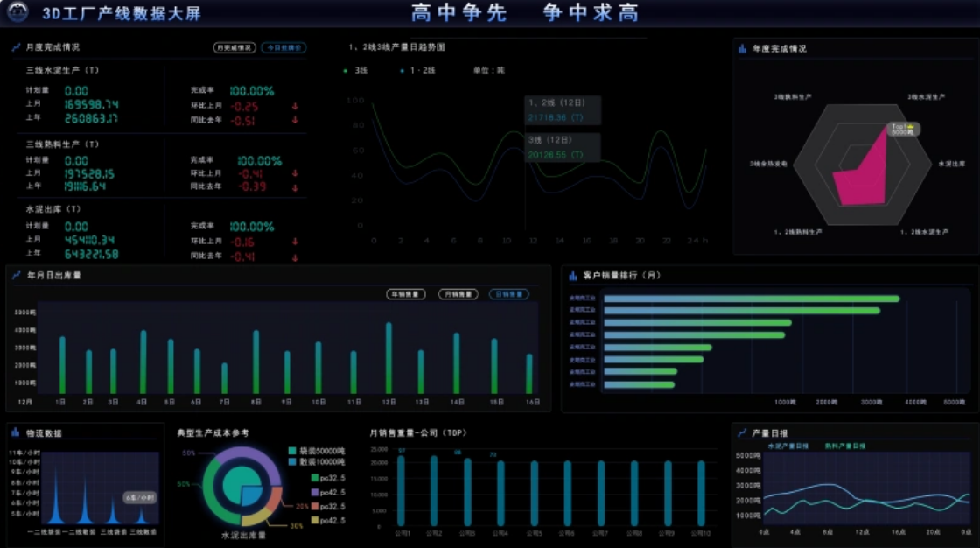Click red down arrow for 水泥出库 同比去年
The height and width of the screenshot is (548, 980).
pos(295,257)
